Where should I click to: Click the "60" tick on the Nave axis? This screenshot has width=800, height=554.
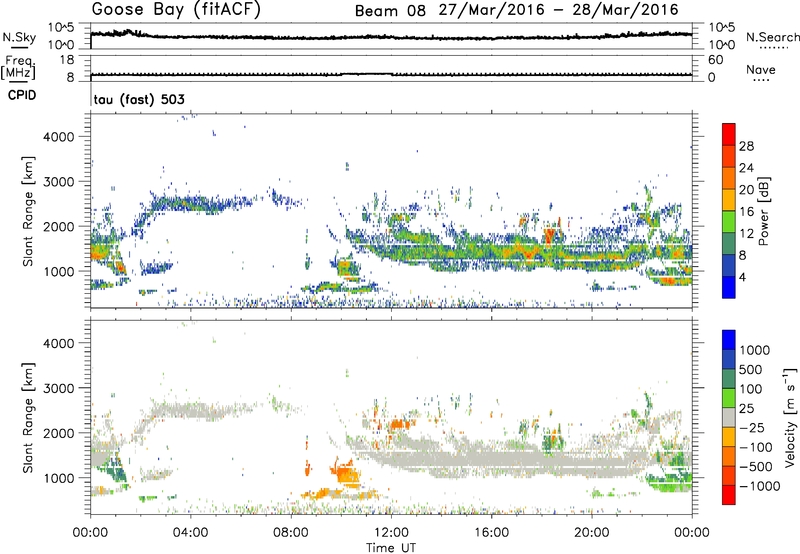[x=715, y=60]
